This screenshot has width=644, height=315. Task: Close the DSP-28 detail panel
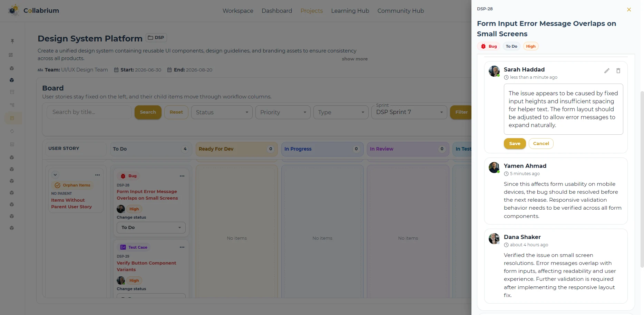pyautogui.click(x=629, y=10)
